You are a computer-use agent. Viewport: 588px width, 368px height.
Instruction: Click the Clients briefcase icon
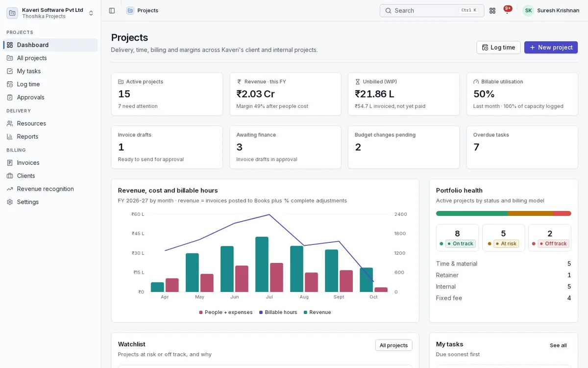click(x=10, y=176)
